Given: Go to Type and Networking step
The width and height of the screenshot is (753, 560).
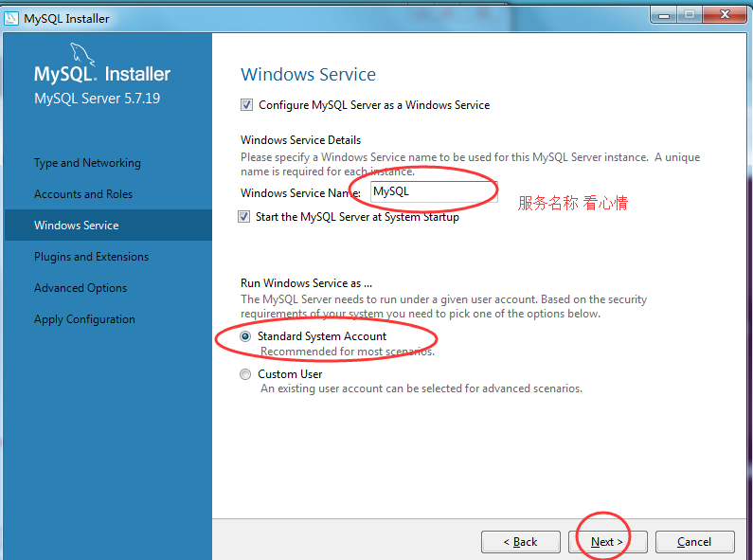Looking at the screenshot, I should [87, 163].
